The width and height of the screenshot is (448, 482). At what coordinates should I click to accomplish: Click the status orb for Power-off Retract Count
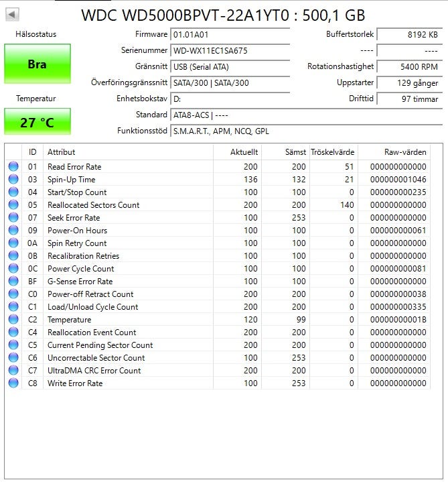click(x=13, y=294)
